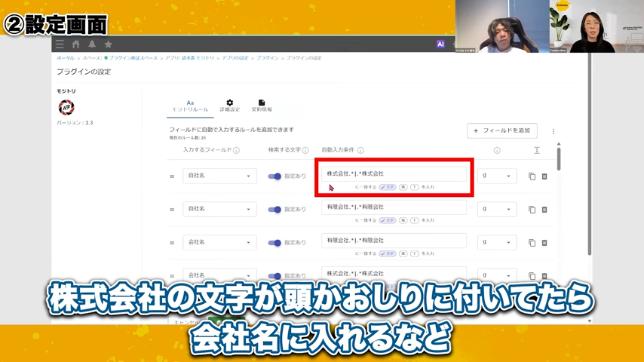Click the info icon above the g flag column
Image resolution: width=644 pixels, height=362 pixels.
(x=497, y=150)
